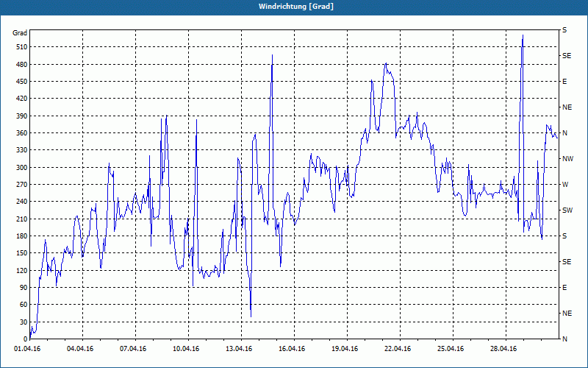Select the 360 degree axis label
The width and height of the screenshot is (588, 368).
[22, 133]
